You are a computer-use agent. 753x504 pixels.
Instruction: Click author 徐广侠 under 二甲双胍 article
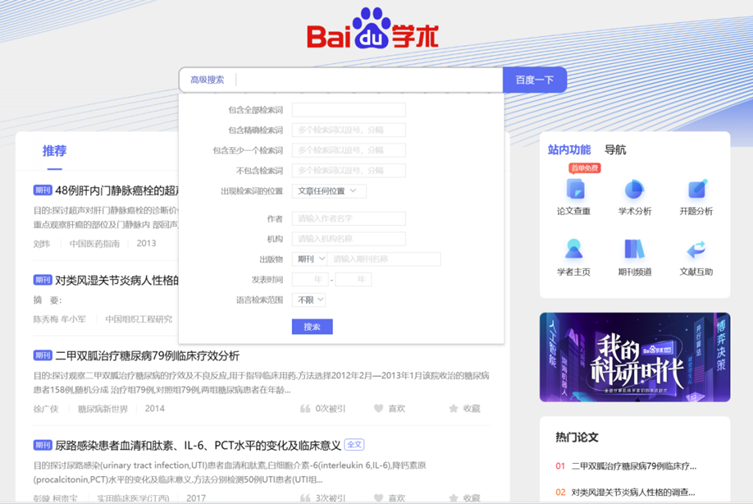click(46, 409)
